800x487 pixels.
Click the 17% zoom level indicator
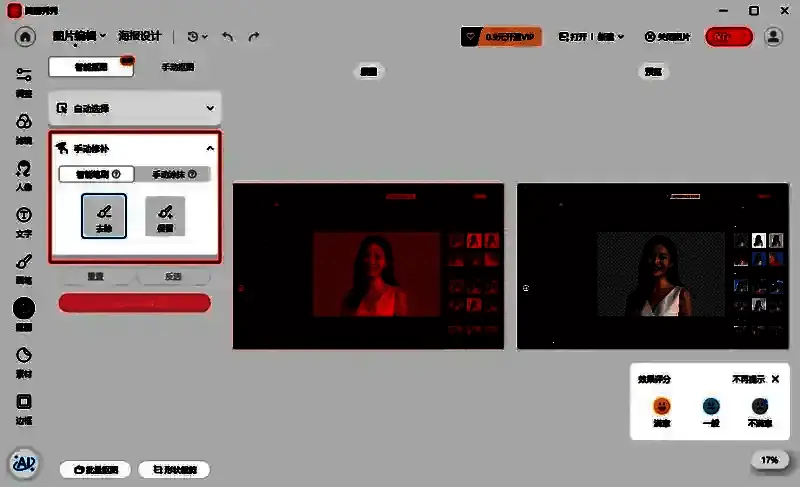click(x=770, y=460)
